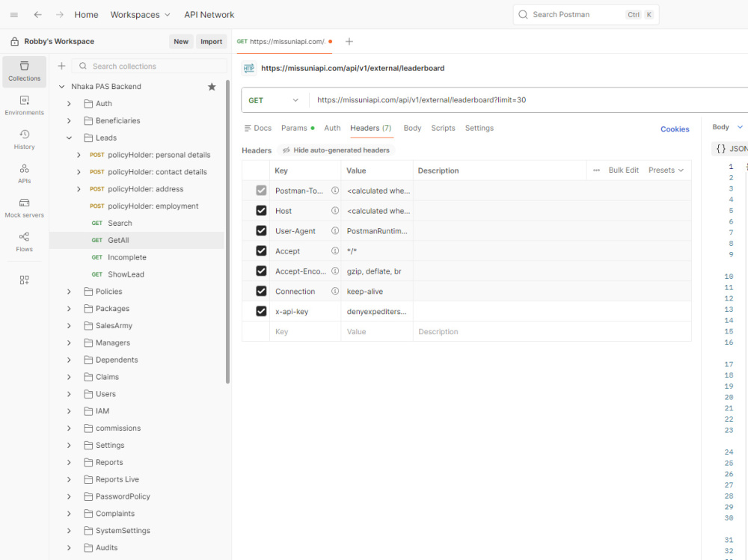Go to Home
748x560 pixels.
tap(86, 15)
